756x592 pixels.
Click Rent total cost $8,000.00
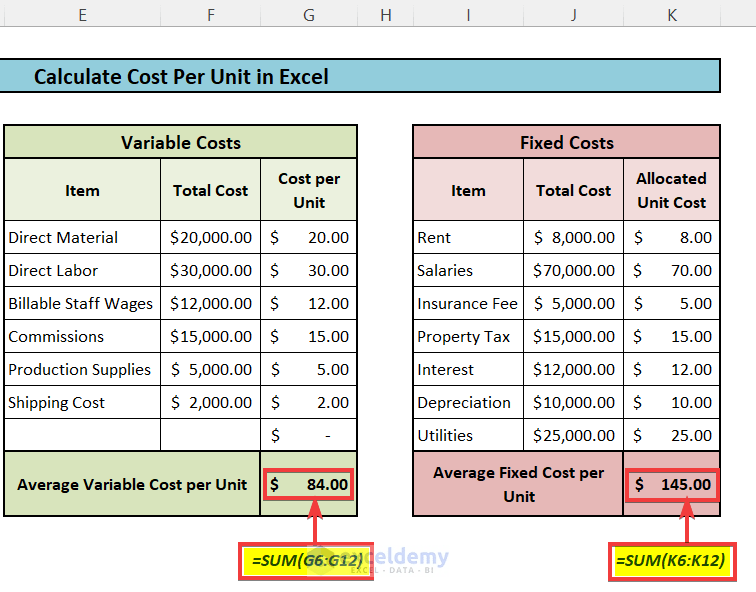[x=573, y=237]
